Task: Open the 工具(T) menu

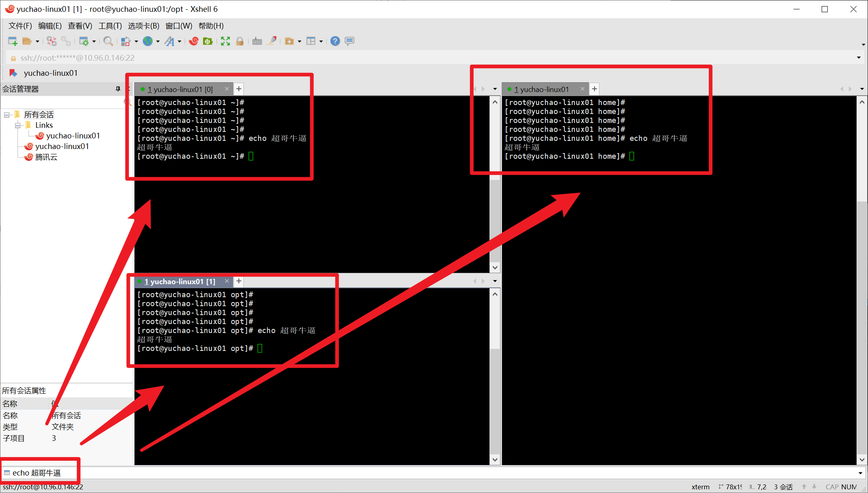Action: pyautogui.click(x=110, y=26)
